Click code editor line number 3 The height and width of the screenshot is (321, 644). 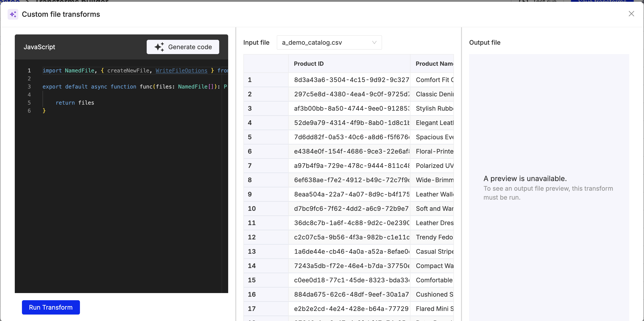[x=29, y=87]
